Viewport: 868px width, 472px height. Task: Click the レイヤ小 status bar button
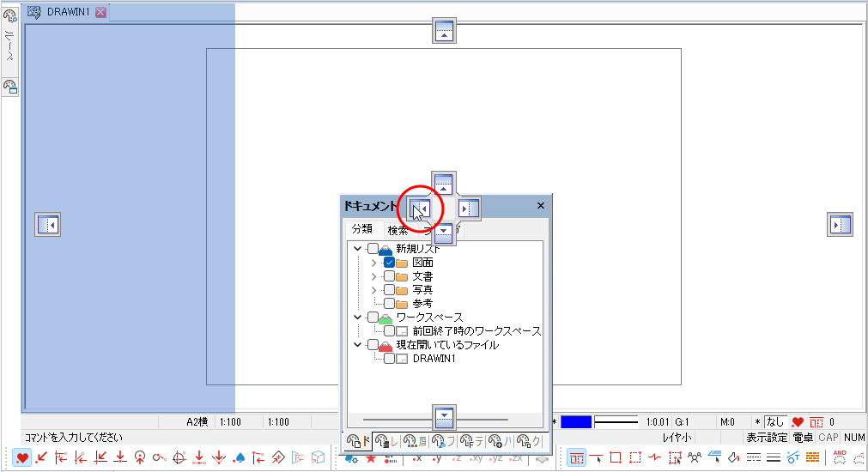pyautogui.click(x=677, y=438)
